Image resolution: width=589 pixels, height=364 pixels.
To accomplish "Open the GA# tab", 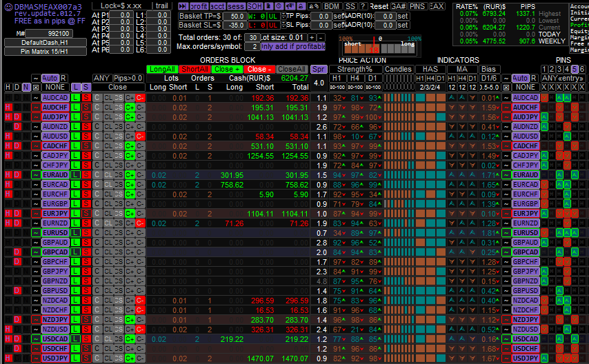I will [x=399, y=6].
